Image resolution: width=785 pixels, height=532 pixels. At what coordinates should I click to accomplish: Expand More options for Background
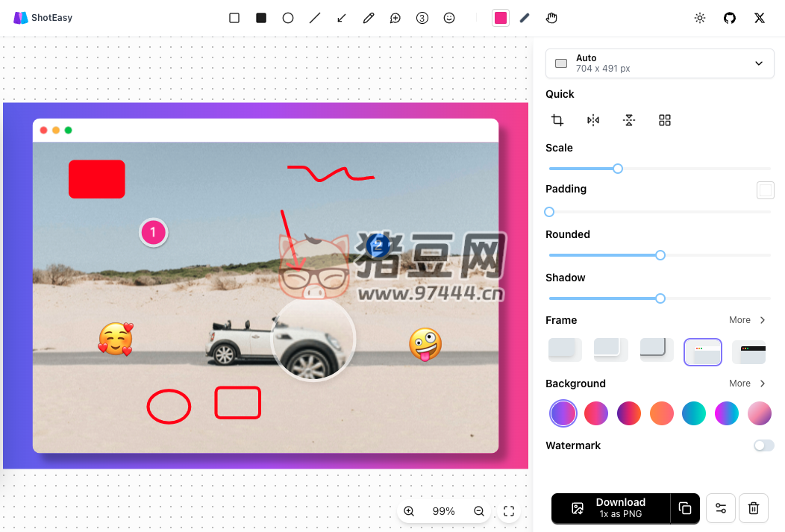point(748,384)
